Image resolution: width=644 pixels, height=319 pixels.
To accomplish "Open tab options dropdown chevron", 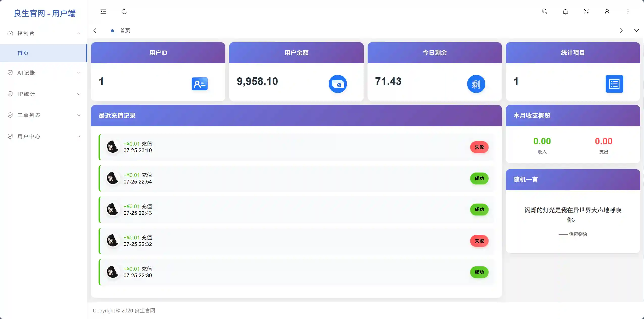I will coord(636,31).
